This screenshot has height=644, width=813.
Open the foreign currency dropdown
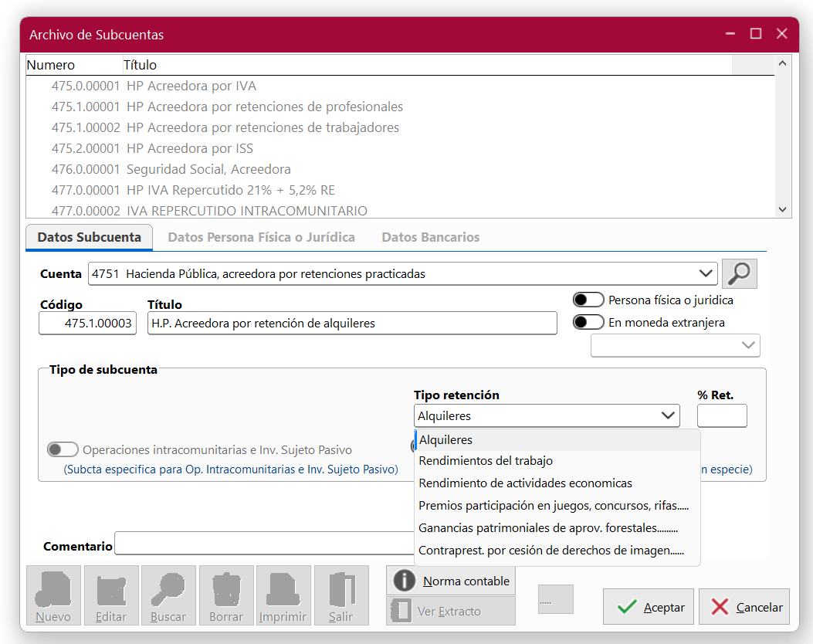coord(748,345)
